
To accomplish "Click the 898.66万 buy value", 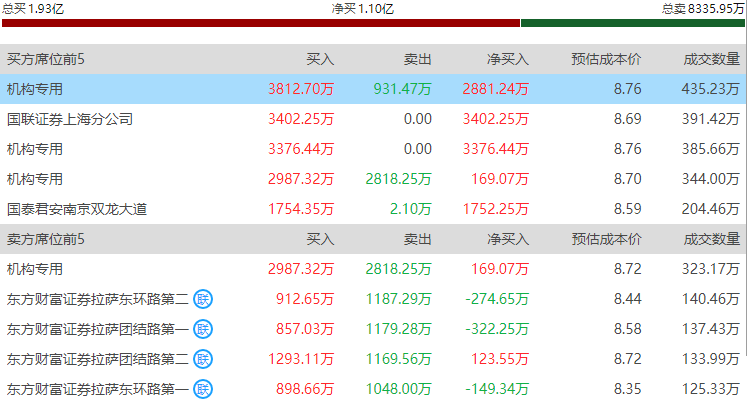I will pyautogui.click(x=305, y=389).
